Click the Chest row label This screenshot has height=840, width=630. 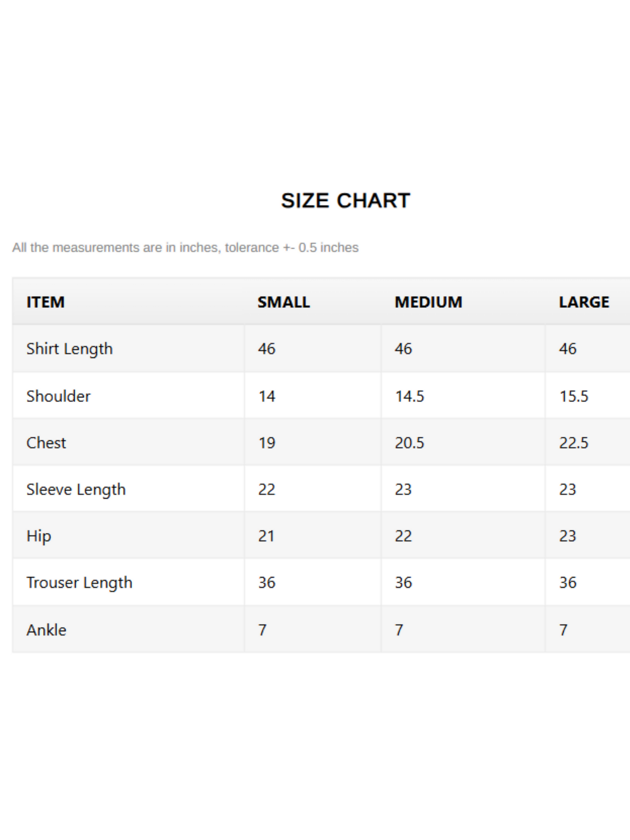pos(46,443)
